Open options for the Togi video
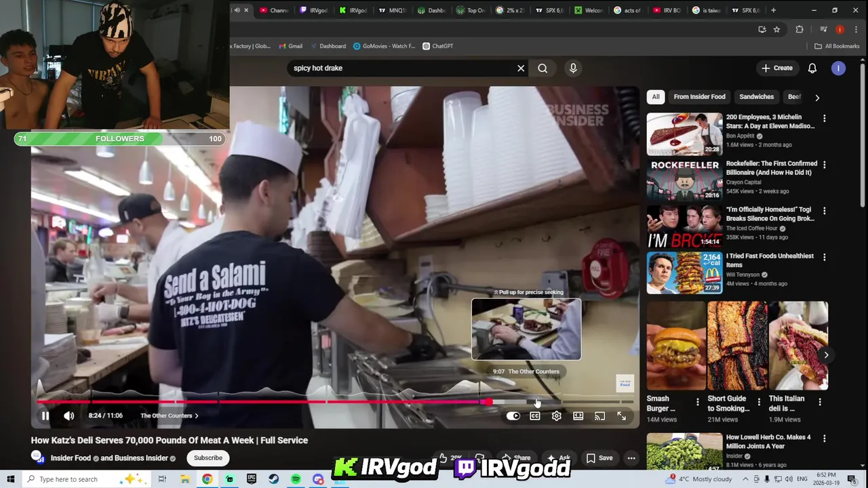 coord(825,211)
